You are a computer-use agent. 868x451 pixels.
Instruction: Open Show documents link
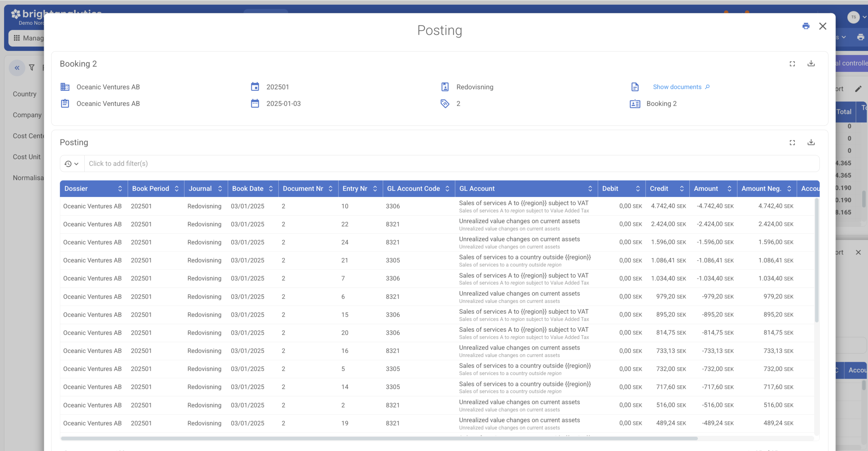pos(681,87)
